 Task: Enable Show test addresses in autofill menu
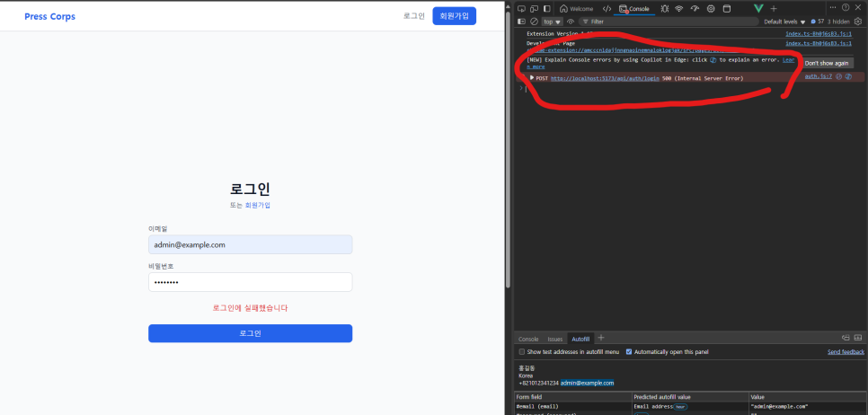(x=521, y=352)
